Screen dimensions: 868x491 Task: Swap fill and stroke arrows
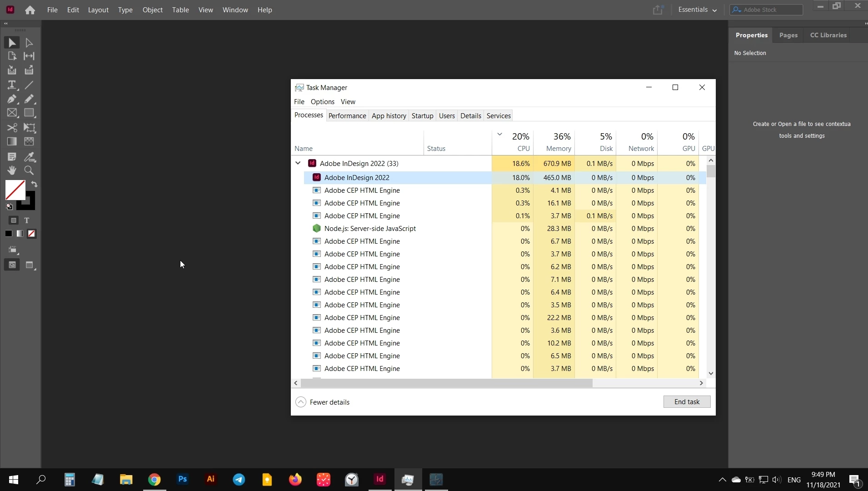pos(34,184)
